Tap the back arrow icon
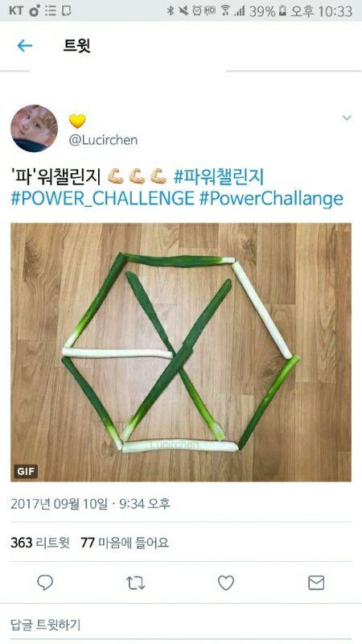Viewport: 362px width, 644px height. click(25, 46)
